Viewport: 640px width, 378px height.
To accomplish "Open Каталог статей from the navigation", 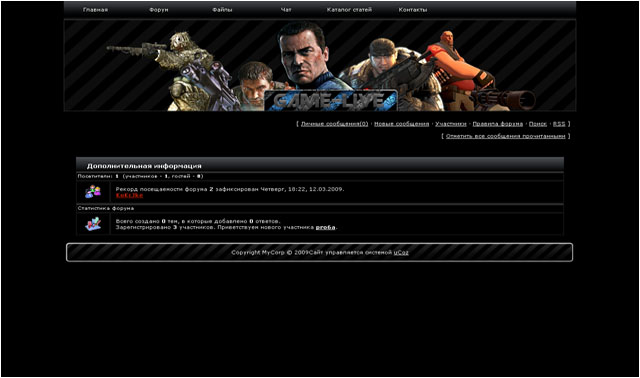I will (x=349, y=10).
